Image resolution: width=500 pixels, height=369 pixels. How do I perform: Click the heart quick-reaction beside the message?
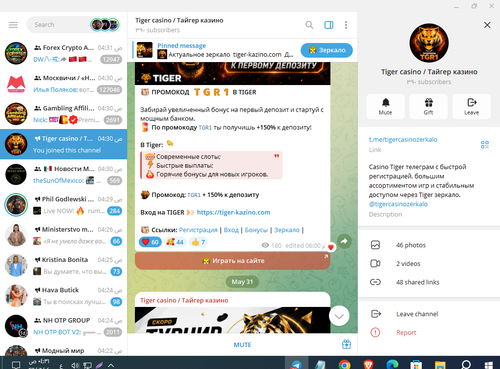(331, 247)
